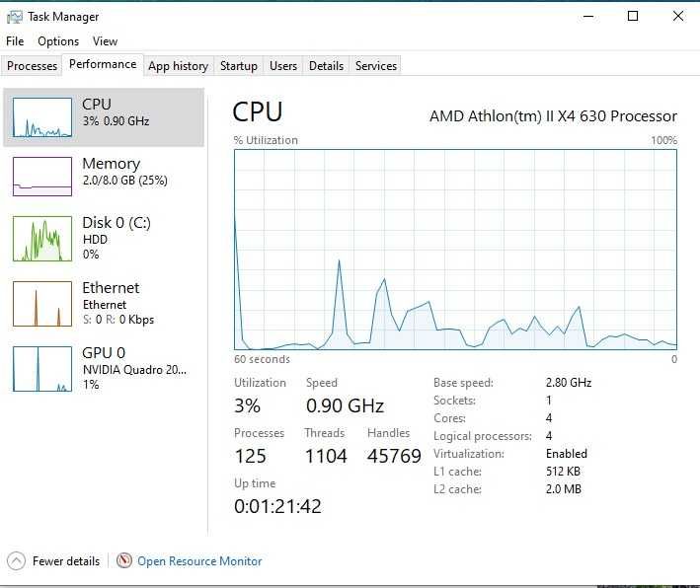The width and height of the screenshot is (700, 588).
Task: Collapse view with Fewer details arrow
Action: pyautogui.click(x=16, y=561)
